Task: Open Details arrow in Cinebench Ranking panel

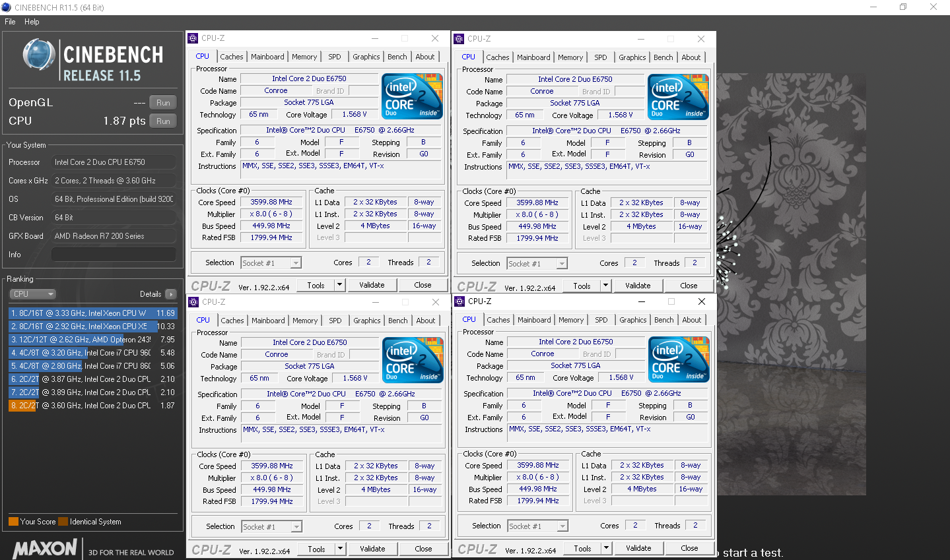Action: [x=171, y=294]
